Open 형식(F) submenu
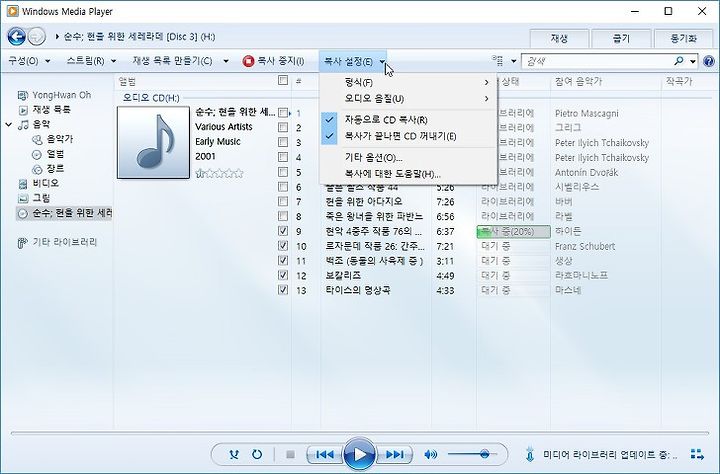 (x=409, y=82)
